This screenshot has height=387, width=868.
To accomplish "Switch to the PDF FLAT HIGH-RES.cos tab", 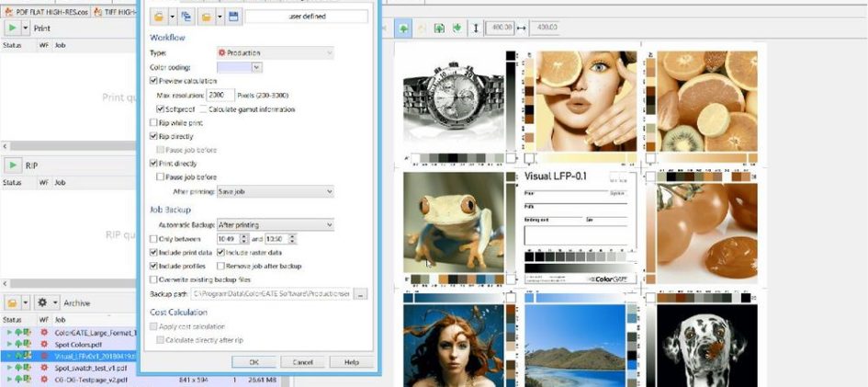I will point(45,11).
